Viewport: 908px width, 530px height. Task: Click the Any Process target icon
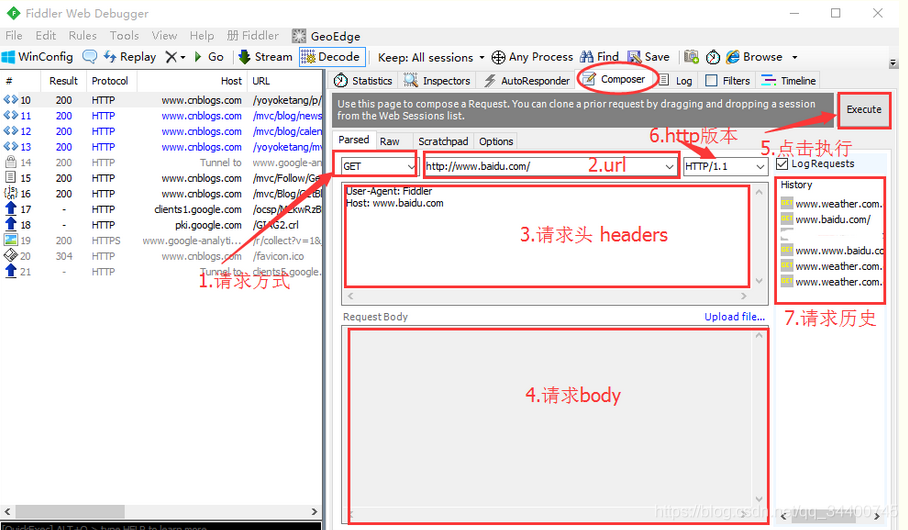pyautogui.click(x=498, y=57)
